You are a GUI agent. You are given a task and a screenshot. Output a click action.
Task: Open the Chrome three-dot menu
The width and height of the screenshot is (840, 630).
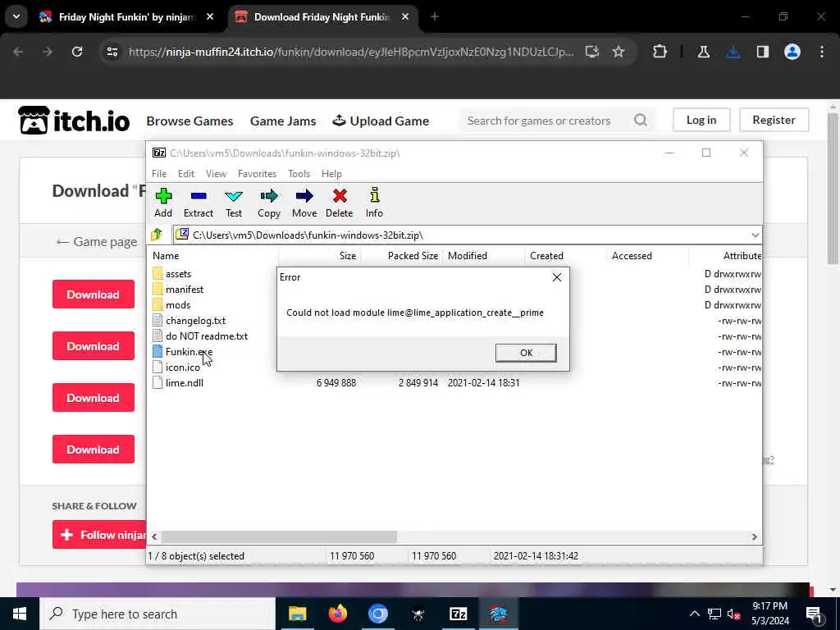click(x=822, y=52)
